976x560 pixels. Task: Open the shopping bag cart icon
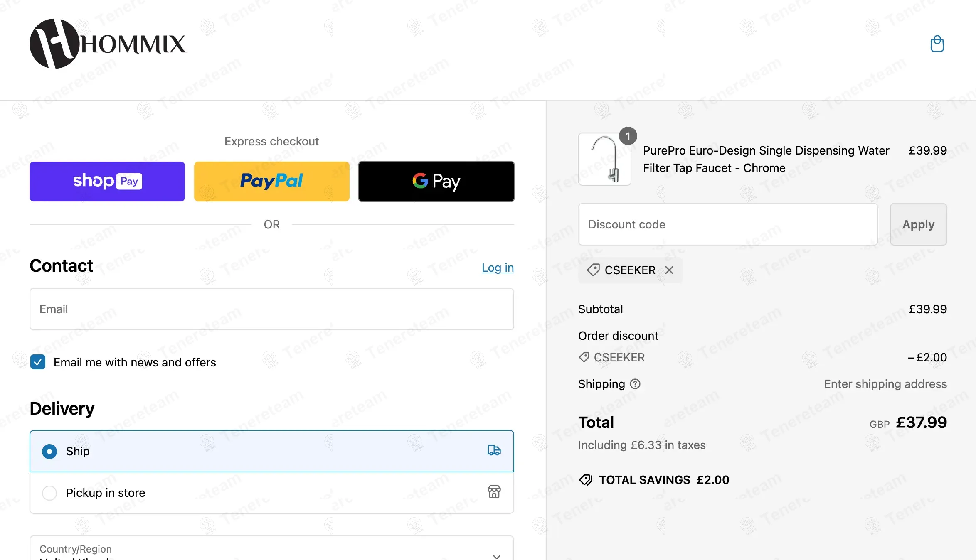pos(937,44)
